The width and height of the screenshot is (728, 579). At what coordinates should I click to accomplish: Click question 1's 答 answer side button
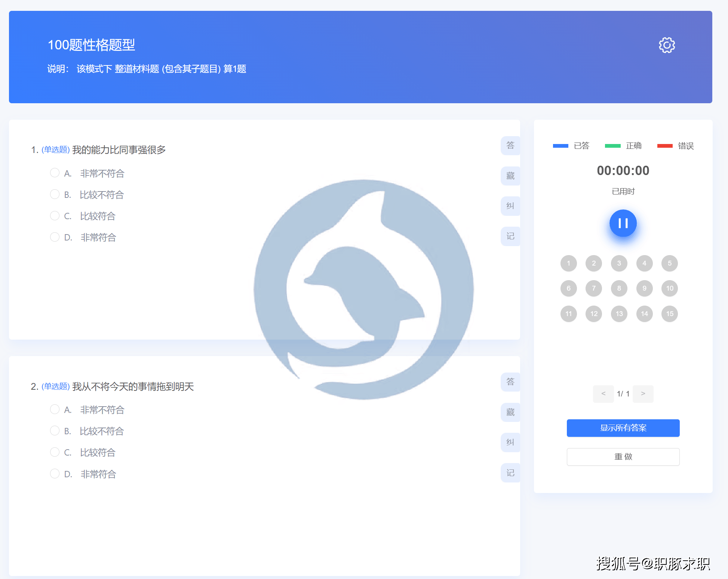pos(510,145)
